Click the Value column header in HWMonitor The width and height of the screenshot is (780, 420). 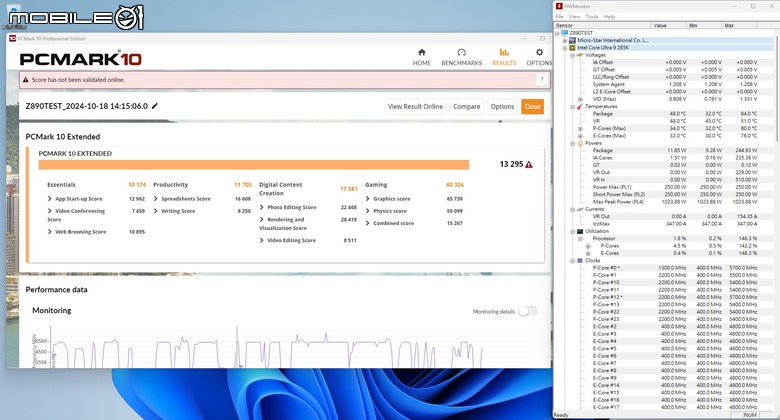click(669, 25)
